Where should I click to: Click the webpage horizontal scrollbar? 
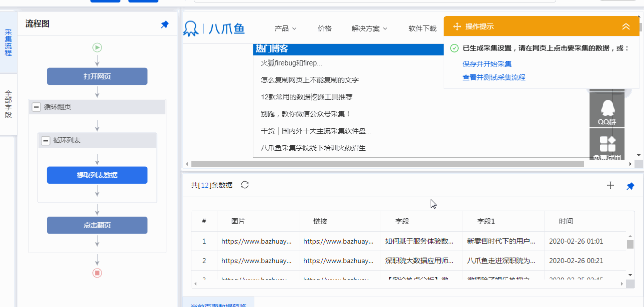(387, 164)
